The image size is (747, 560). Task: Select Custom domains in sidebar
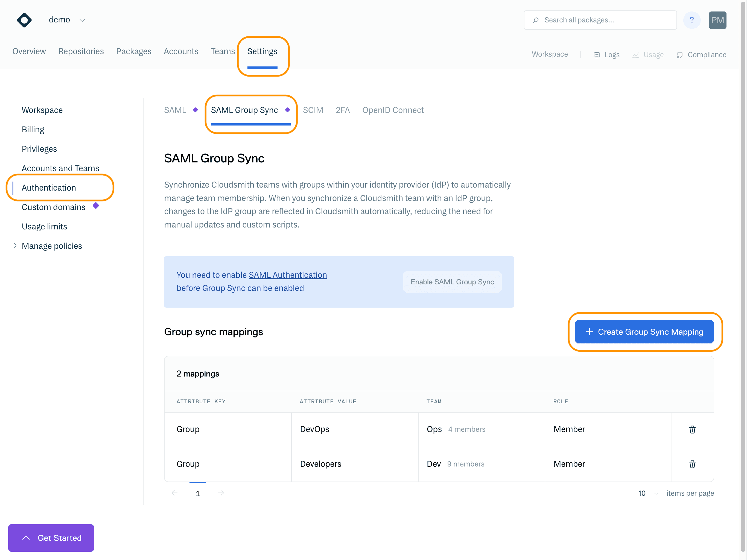tap(53, 207)
